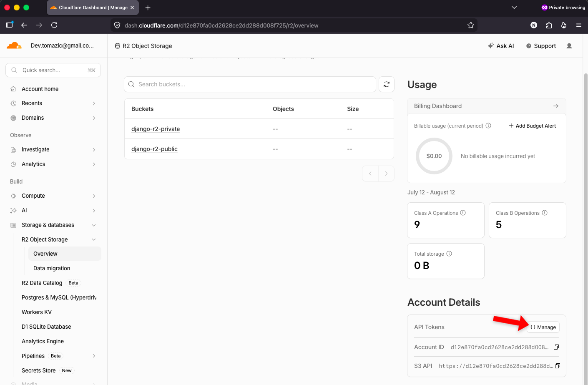Close the Cloudflare Dashboard tab

pyautogui.click(x=132, y=8)
